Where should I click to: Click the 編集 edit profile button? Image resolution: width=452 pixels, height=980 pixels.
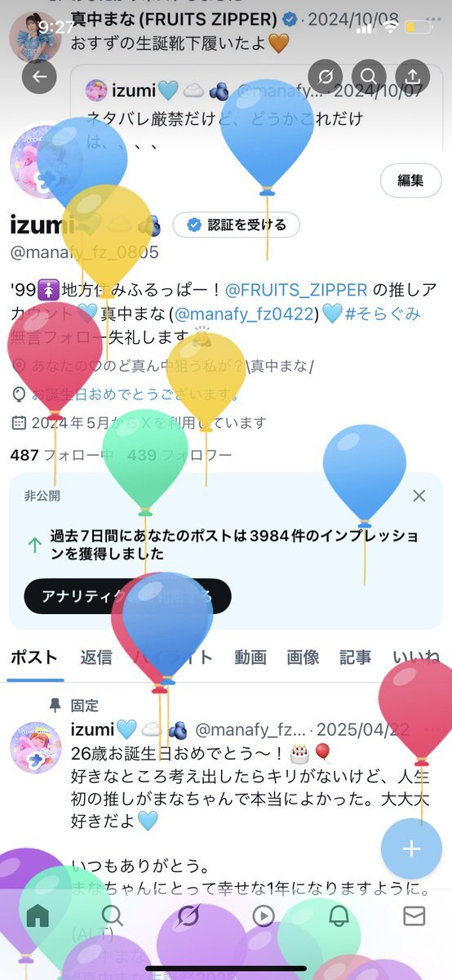[410, 180]
